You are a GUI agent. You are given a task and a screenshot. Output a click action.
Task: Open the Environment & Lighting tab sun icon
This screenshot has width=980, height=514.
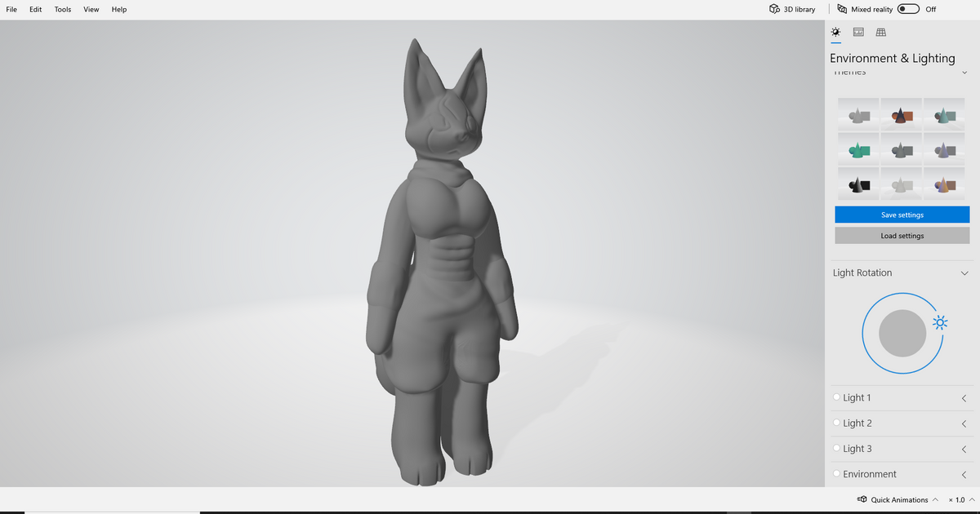pyautogui.click(x=835, y=32)
